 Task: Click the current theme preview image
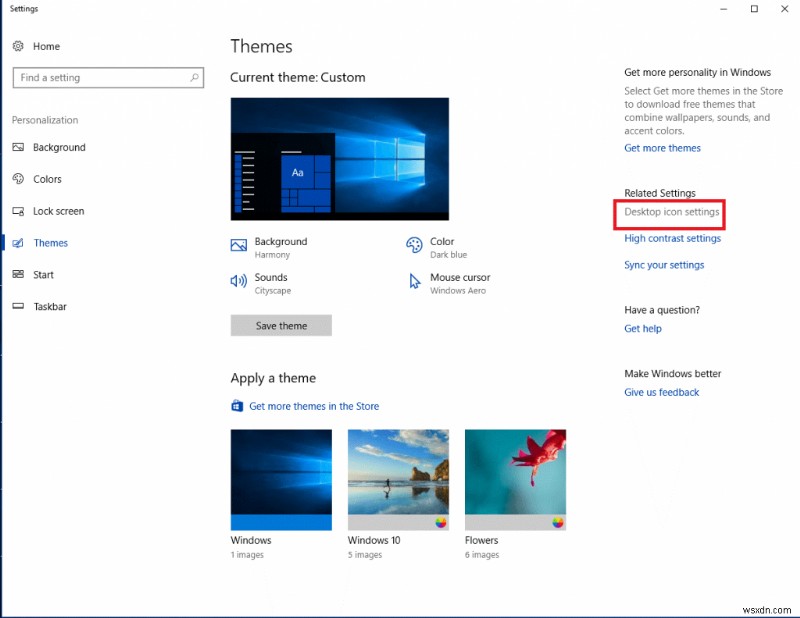[340, 159]
